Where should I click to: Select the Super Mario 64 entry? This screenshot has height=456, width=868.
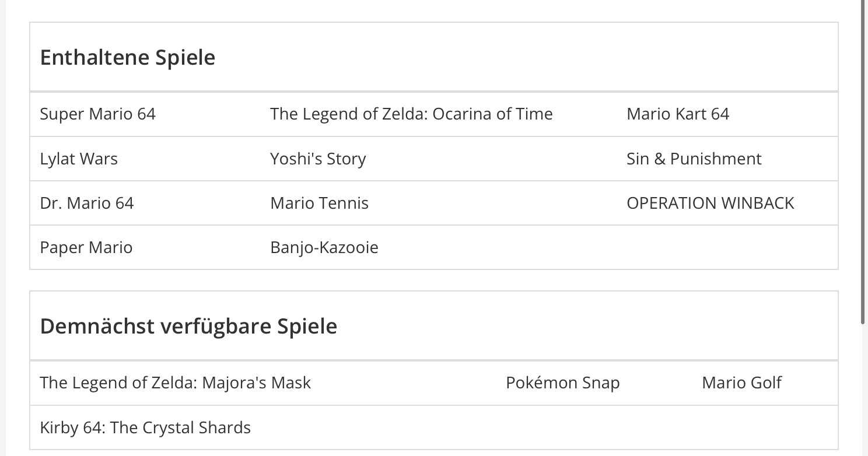97,114
